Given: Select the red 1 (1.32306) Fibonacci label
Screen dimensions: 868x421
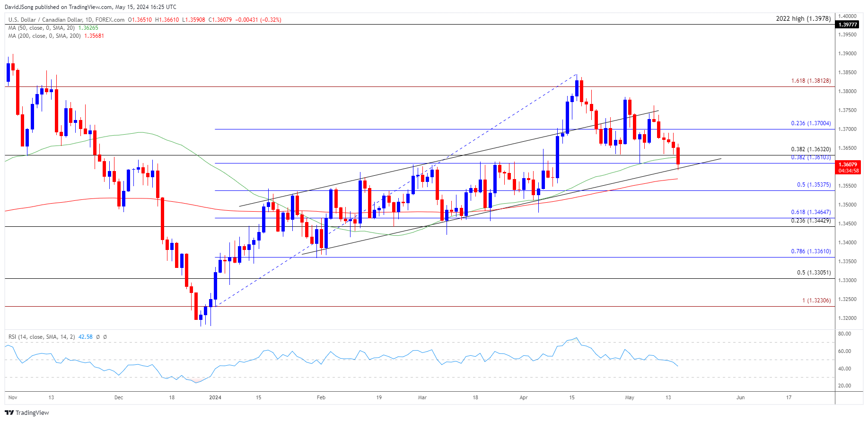Looking at the screenshot, I should [x=816, y=301].
